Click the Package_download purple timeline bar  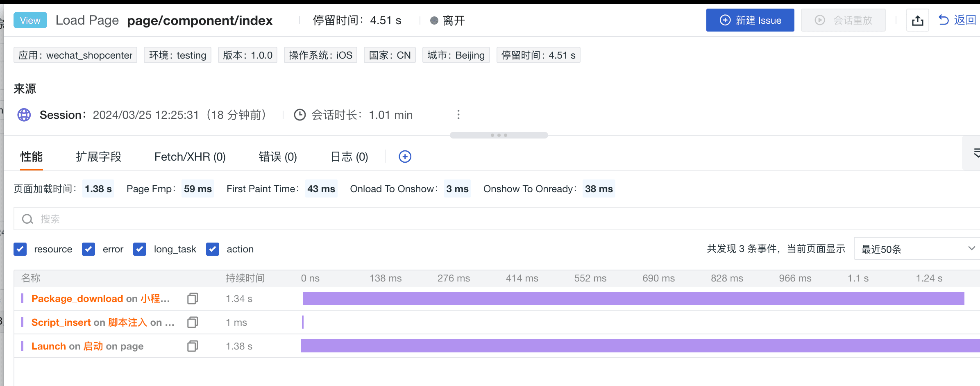coord(633,298)
